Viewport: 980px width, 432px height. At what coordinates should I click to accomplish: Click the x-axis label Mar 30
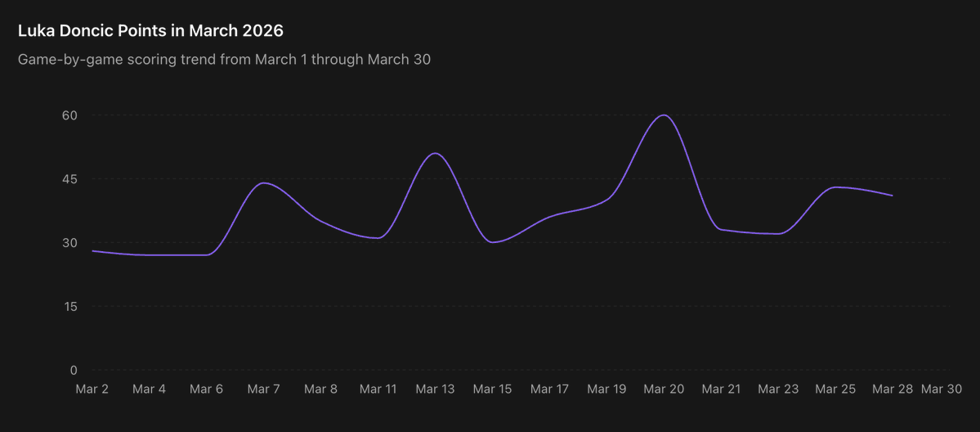point(942,389)
